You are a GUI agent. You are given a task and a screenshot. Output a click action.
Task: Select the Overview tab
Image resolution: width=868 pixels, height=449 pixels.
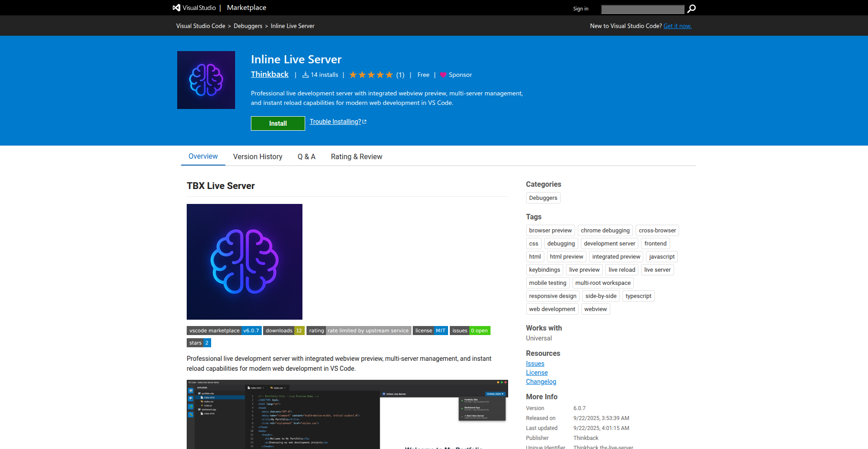click(x=203, y=156)
